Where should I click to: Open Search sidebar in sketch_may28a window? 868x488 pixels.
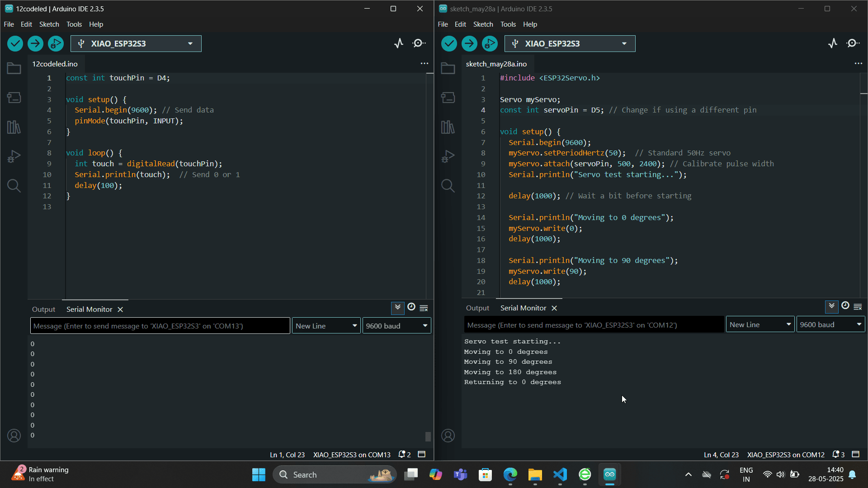click(x=448, y=186)
